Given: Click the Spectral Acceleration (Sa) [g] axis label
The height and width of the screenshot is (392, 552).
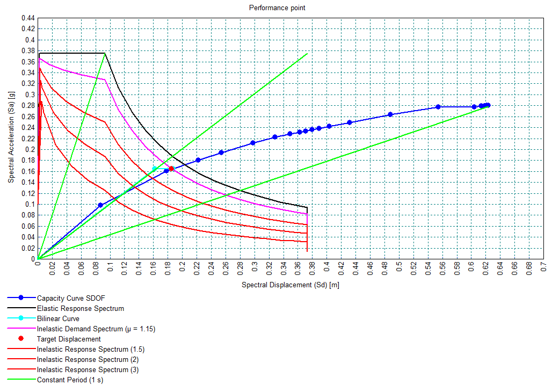Looking at the screenshot, I should click(x=11, y=138).
